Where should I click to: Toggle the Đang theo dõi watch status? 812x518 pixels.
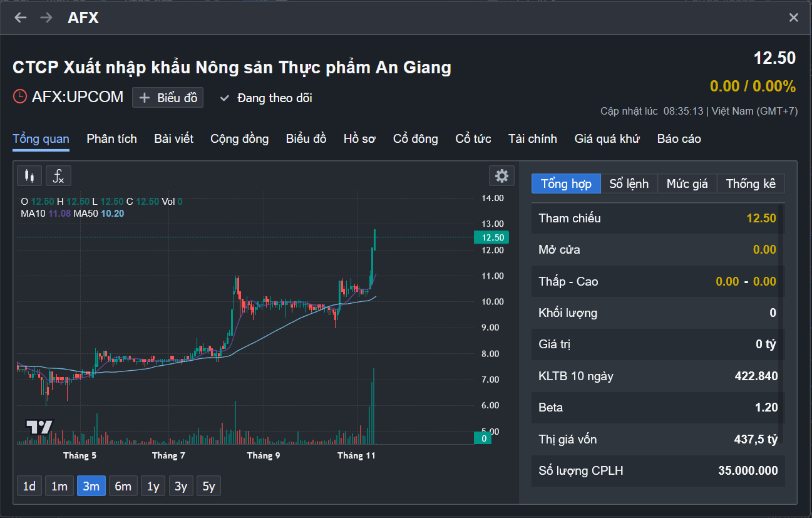click(266, 98)
